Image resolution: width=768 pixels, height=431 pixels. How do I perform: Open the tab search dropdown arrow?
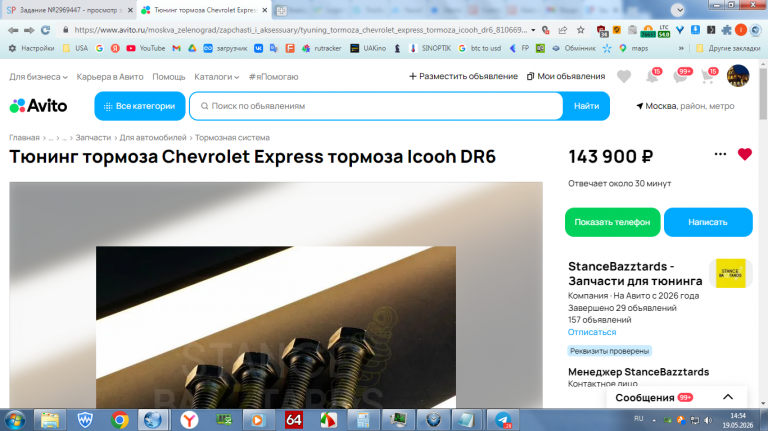678,10
